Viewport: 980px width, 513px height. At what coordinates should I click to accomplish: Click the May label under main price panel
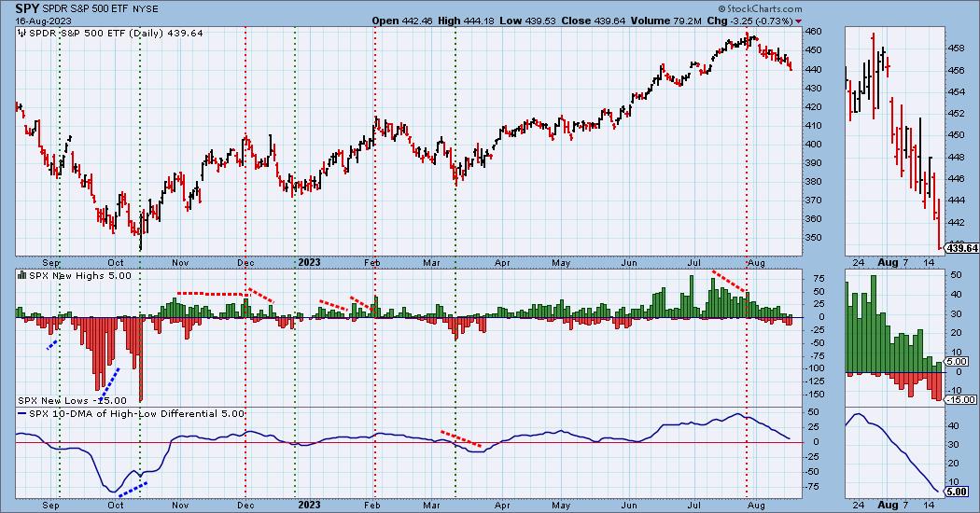tap(561, 262)
